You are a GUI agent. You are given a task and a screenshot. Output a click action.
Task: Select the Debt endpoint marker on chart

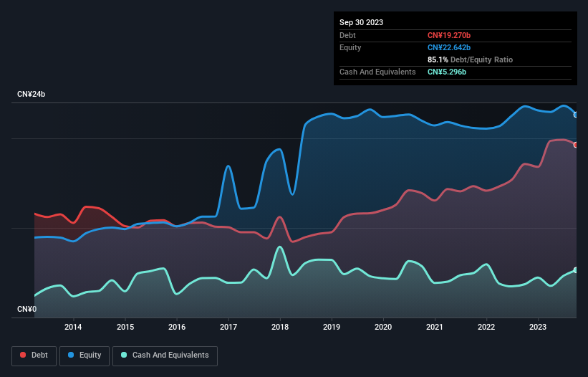click(576, 145)
